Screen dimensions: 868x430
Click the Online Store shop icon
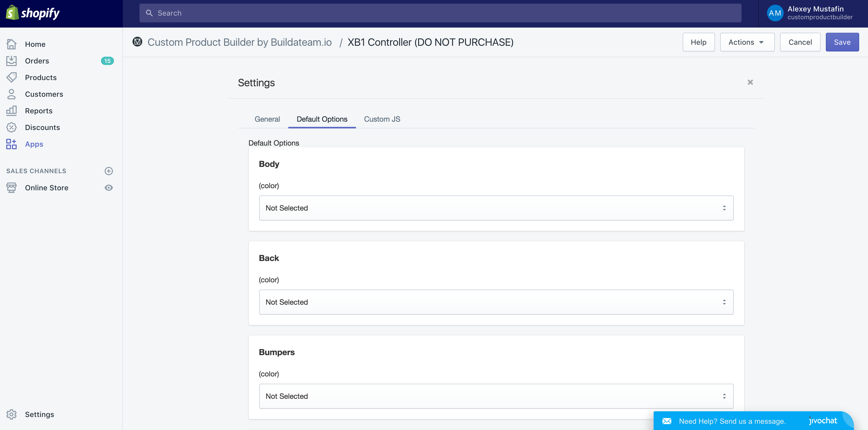click(x=11, y=187)
